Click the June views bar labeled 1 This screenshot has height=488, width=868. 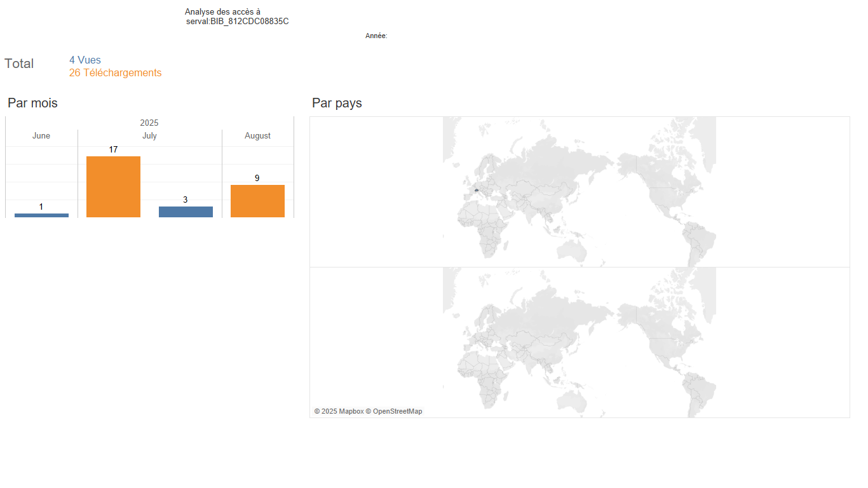pyautogui.click(x=41, y=215)
